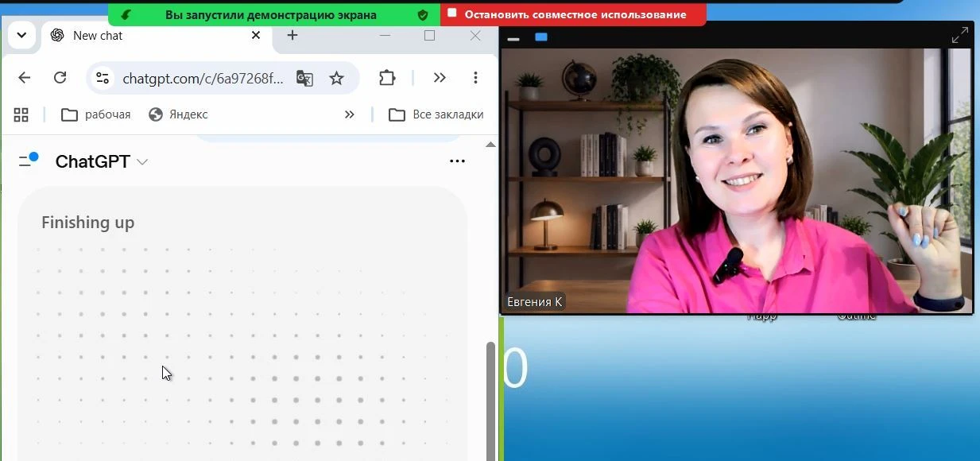Open the Яндекс bookmark
Image resolution: width=980 pixels, height=461 pixels.
pyautogui.click(x=178, y=114)
